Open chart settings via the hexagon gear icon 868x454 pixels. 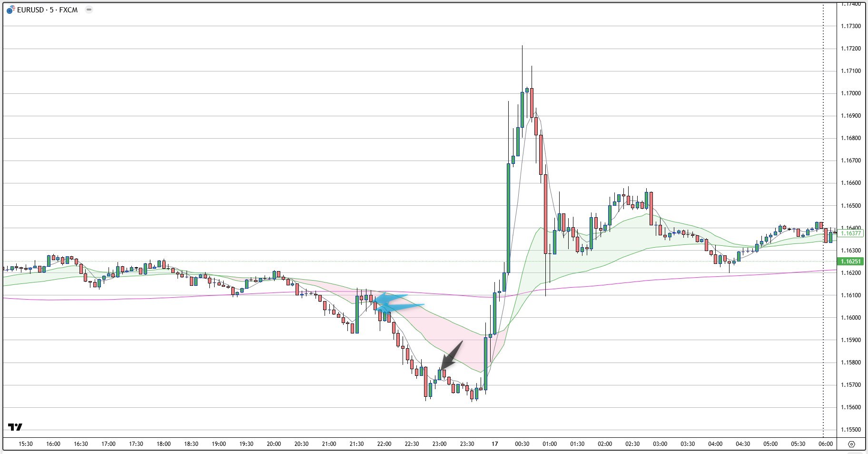tap(852, 444)
